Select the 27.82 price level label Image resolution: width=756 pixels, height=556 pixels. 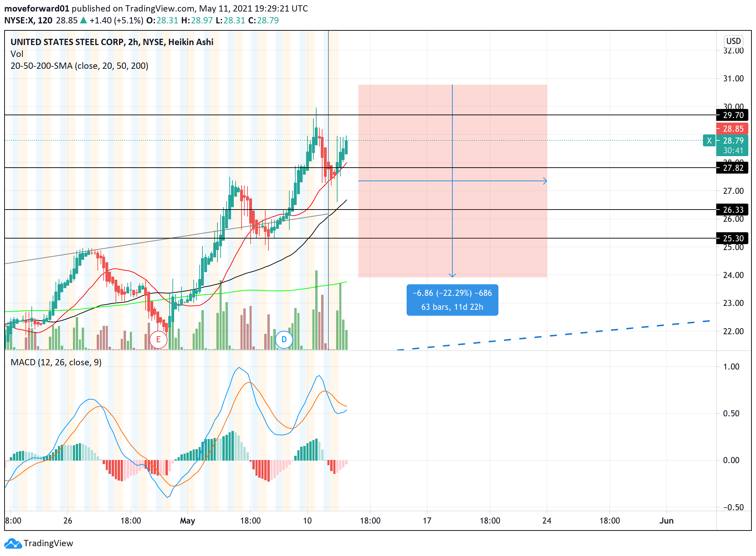point(733,168)
